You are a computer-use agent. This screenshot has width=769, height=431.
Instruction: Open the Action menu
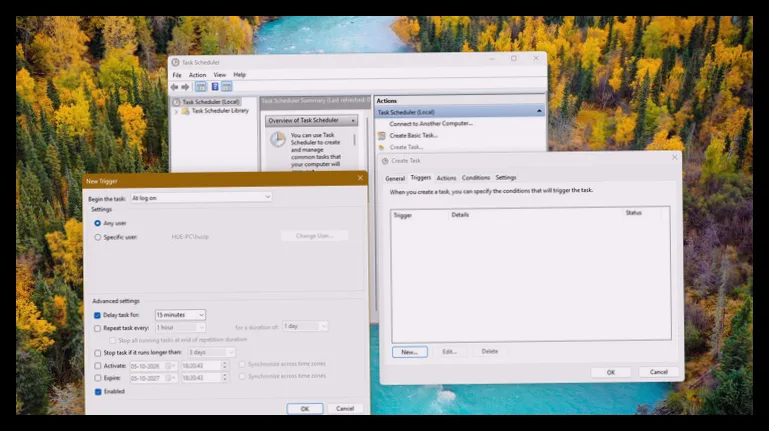[197, 75]
